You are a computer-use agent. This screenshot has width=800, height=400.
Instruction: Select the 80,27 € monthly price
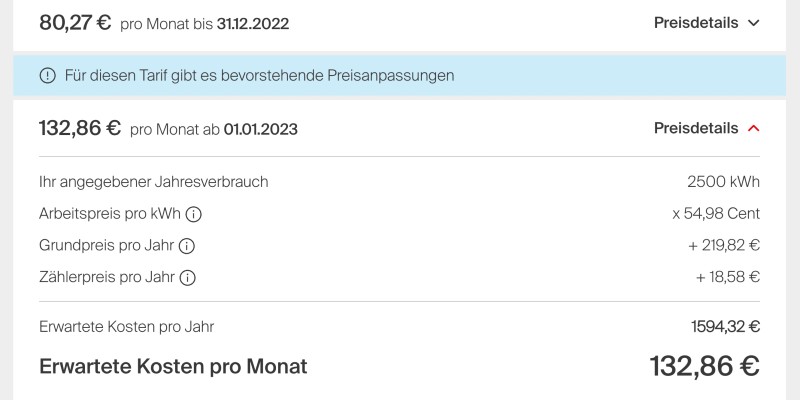[75, 23]
